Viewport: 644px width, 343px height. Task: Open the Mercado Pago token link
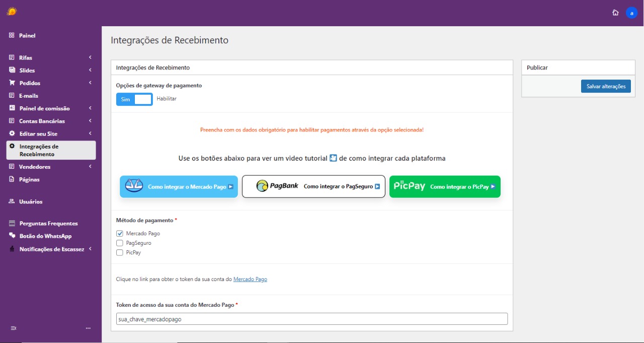(250, 279)
